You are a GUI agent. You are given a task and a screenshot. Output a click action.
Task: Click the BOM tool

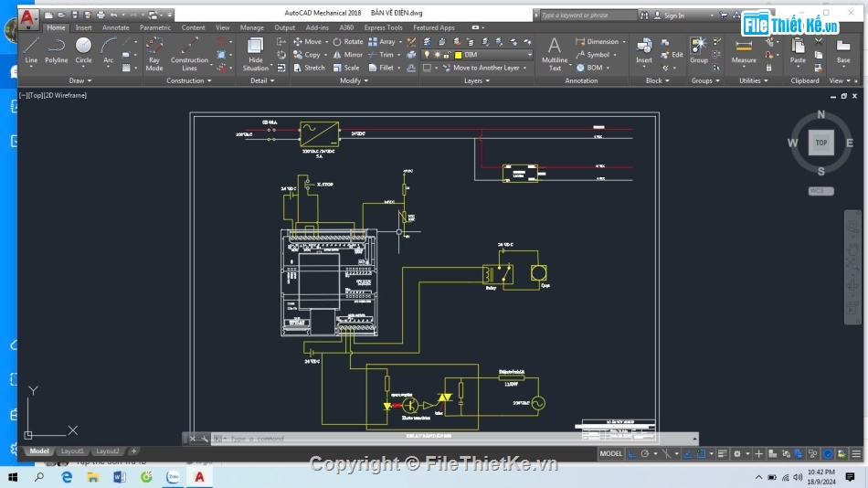(x=589, y=68)
